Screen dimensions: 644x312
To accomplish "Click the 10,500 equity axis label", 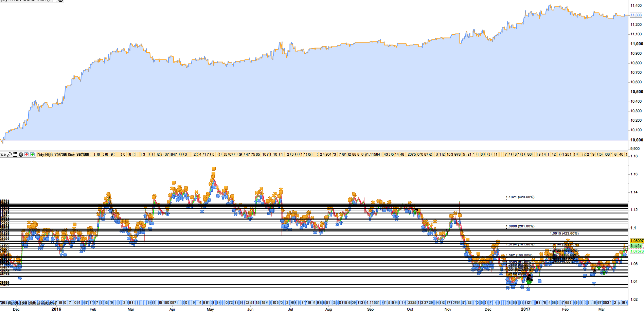I will point(637,92).
